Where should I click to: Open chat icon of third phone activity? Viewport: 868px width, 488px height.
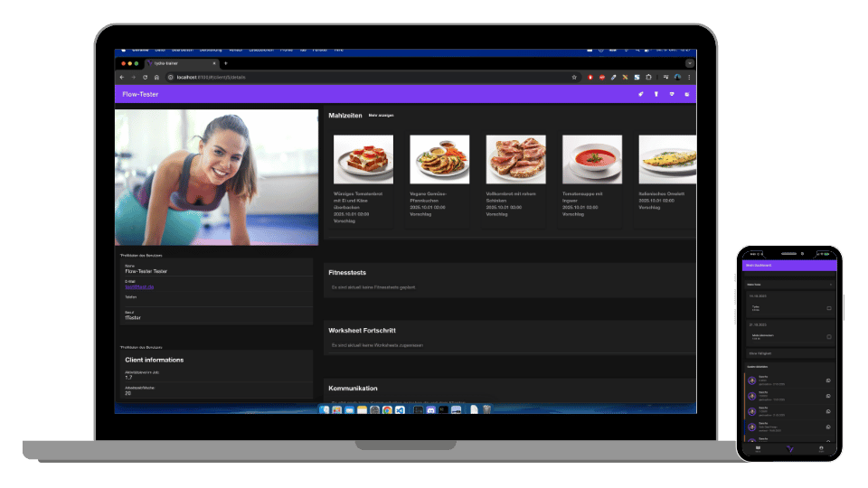(x=828, y=412)
